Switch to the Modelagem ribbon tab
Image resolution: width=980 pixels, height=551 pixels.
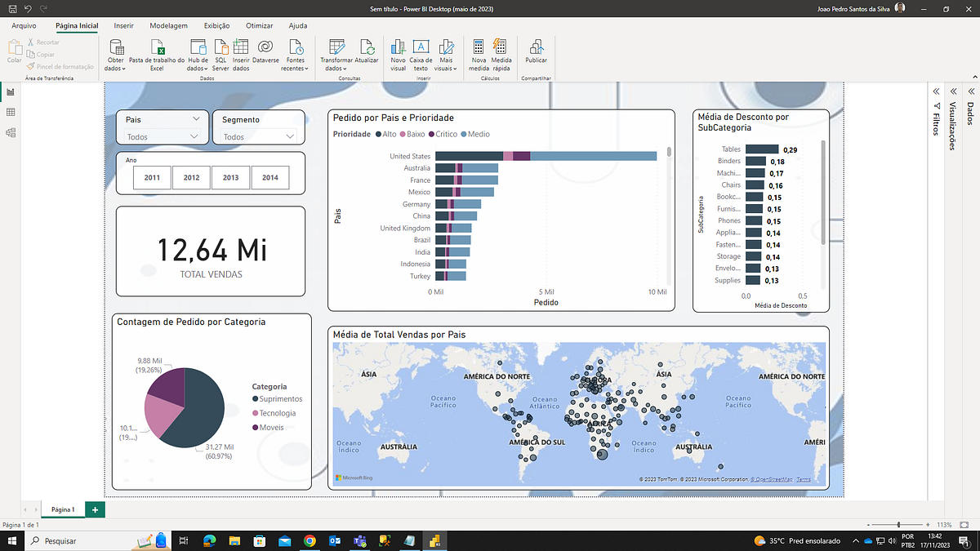(168, 25)
